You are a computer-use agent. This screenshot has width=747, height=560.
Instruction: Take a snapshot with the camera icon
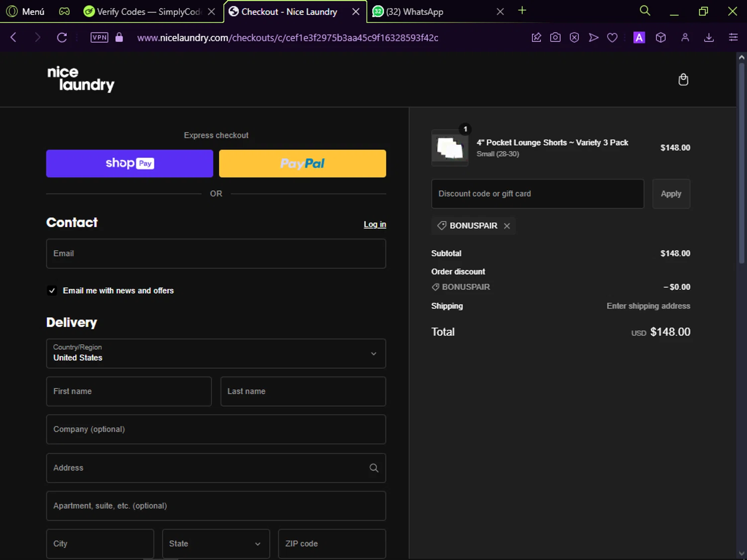click(x=555, y=37)
